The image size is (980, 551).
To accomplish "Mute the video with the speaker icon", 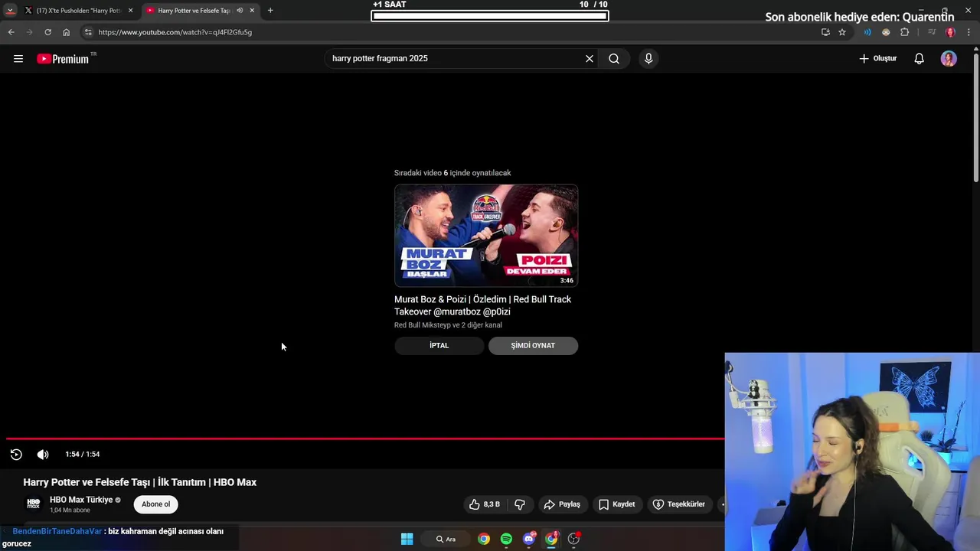I will 43,455.
